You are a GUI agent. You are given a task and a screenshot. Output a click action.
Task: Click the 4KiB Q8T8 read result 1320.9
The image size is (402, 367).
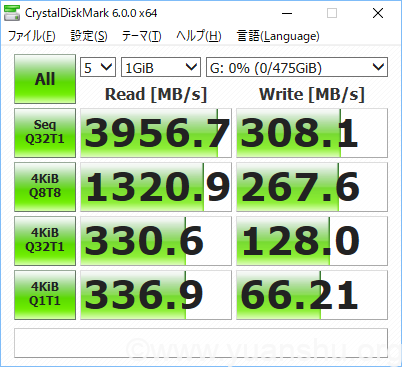156,187
